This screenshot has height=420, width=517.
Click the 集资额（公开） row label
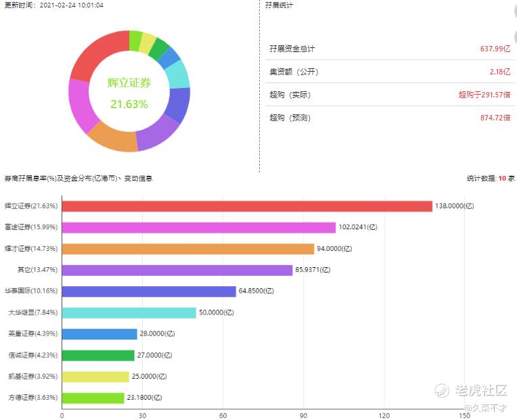294,72
